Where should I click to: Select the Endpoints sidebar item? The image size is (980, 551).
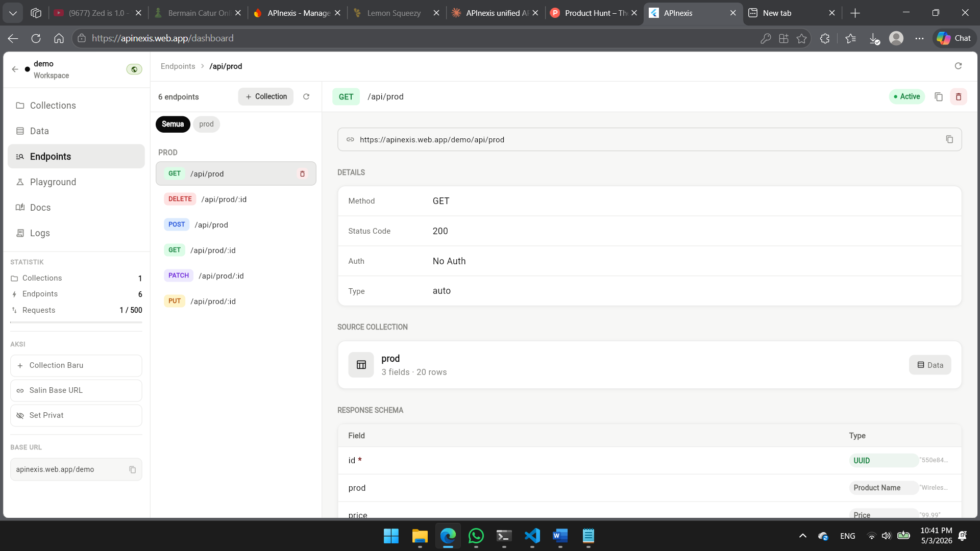[x=76, y=157]
